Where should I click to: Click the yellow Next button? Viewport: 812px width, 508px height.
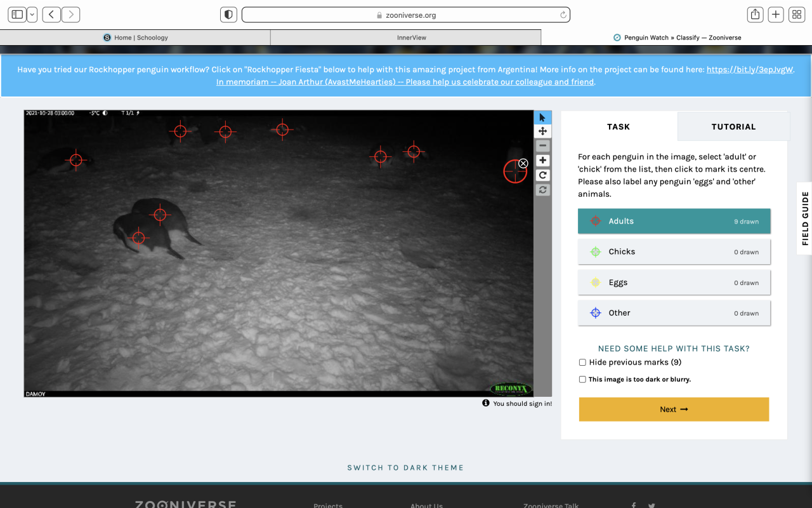click(674, 410)
